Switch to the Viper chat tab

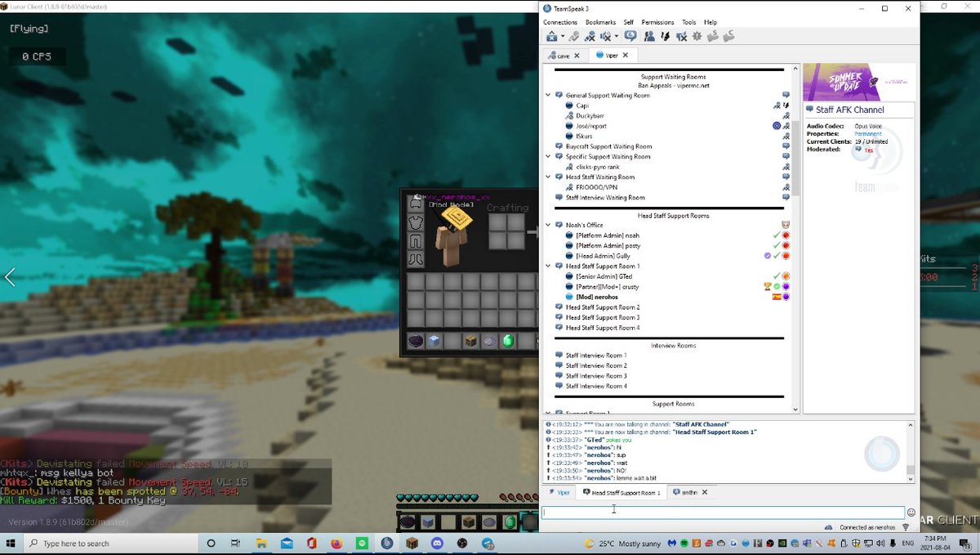click(559, 493)
